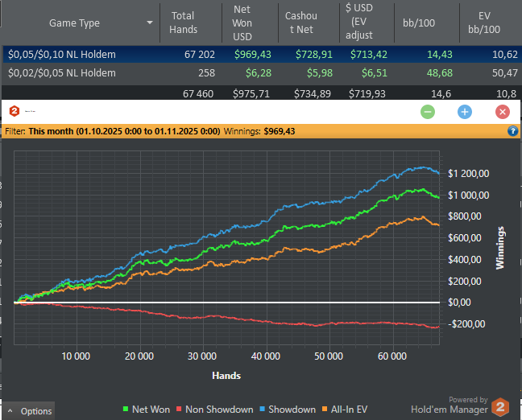Click the -$200,00 axis label

click(466, 324)
